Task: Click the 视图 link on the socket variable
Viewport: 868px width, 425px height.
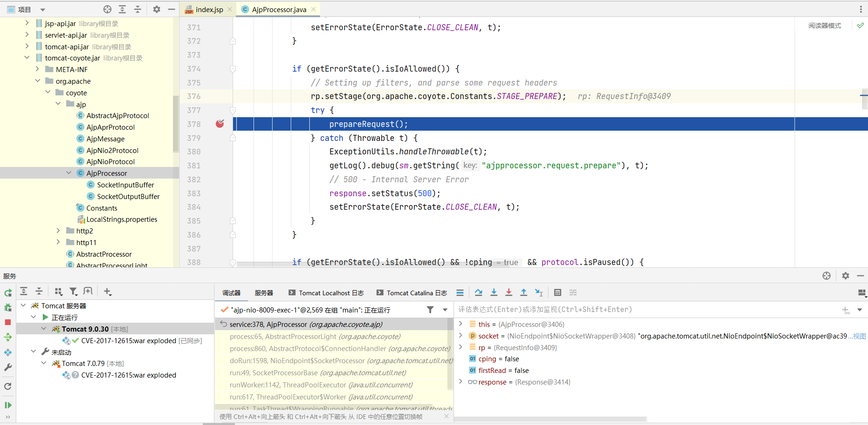Action: [x=860, y=336]
